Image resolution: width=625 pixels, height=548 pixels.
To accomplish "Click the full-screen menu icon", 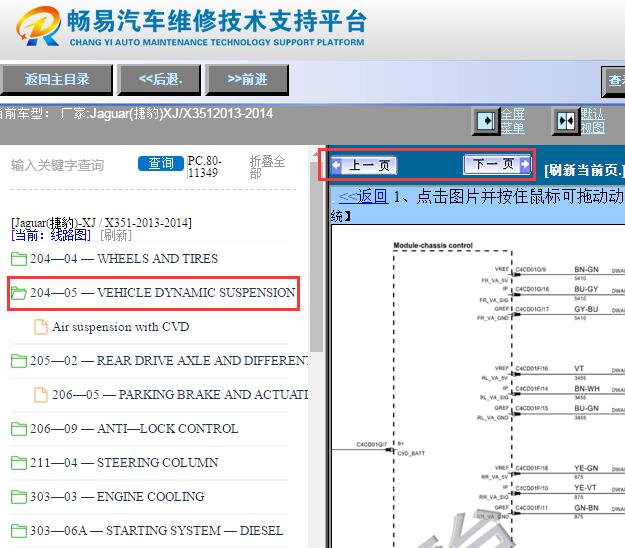I will tap(485, 121).
